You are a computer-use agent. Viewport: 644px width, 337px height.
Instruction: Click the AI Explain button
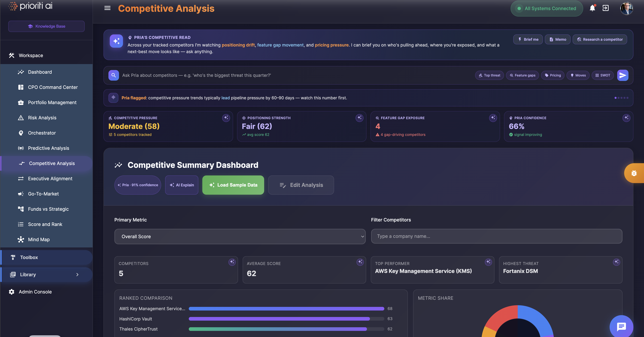coord(182,185)
